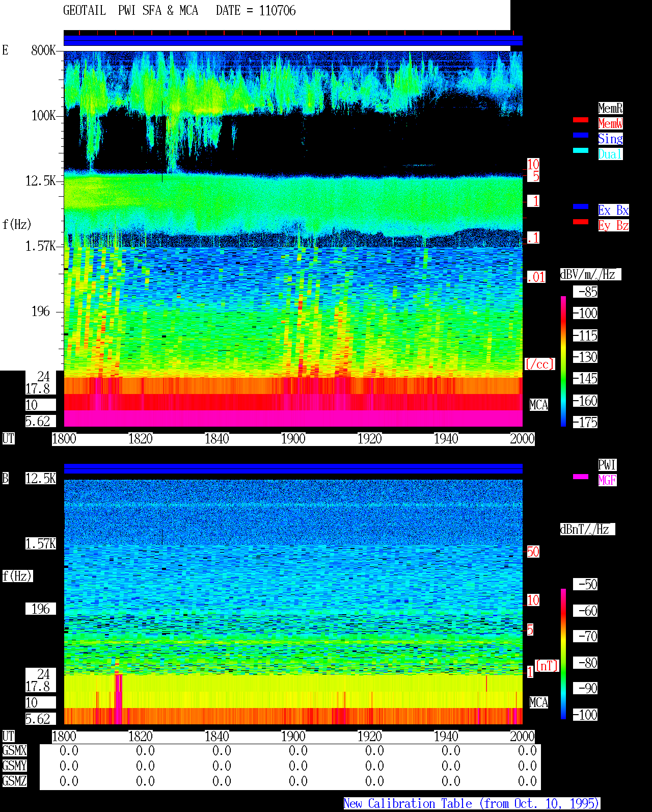
Task: Click the -80 color scale value
Action: pyautogui.click(x=586, y=663)
